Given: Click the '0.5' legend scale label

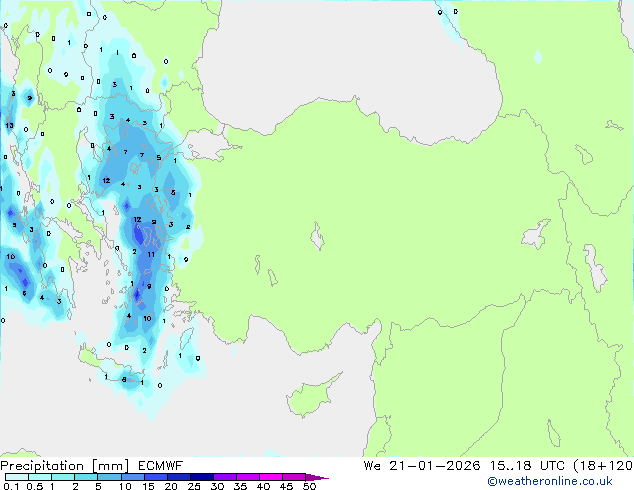Looking at the screenshot, I should tap(35, 486).
